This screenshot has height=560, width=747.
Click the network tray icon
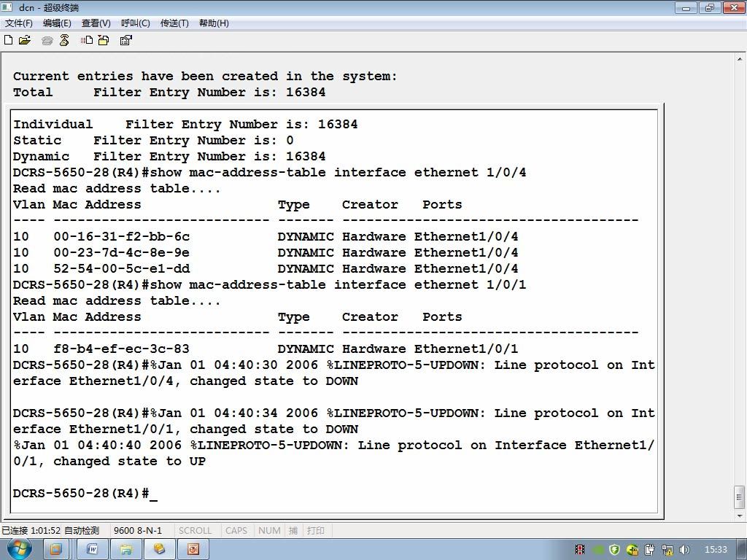click(x=667, y=550)
